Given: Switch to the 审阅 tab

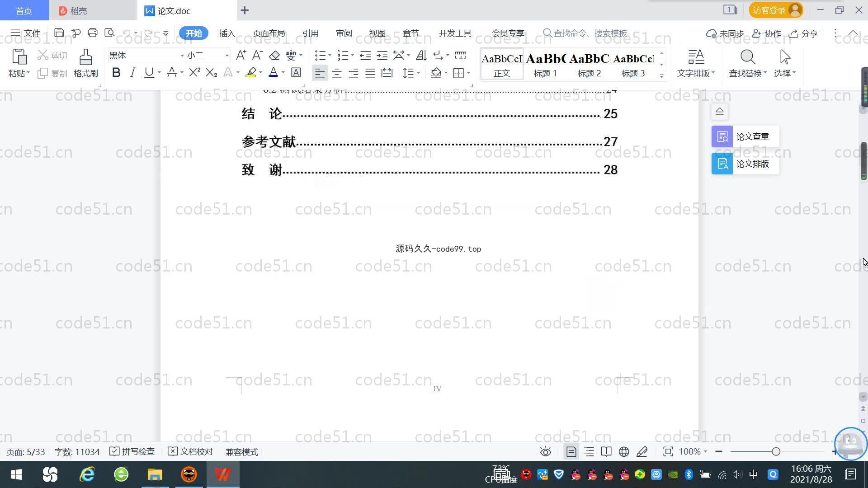Looking at the screenshot, I should 344,33.
